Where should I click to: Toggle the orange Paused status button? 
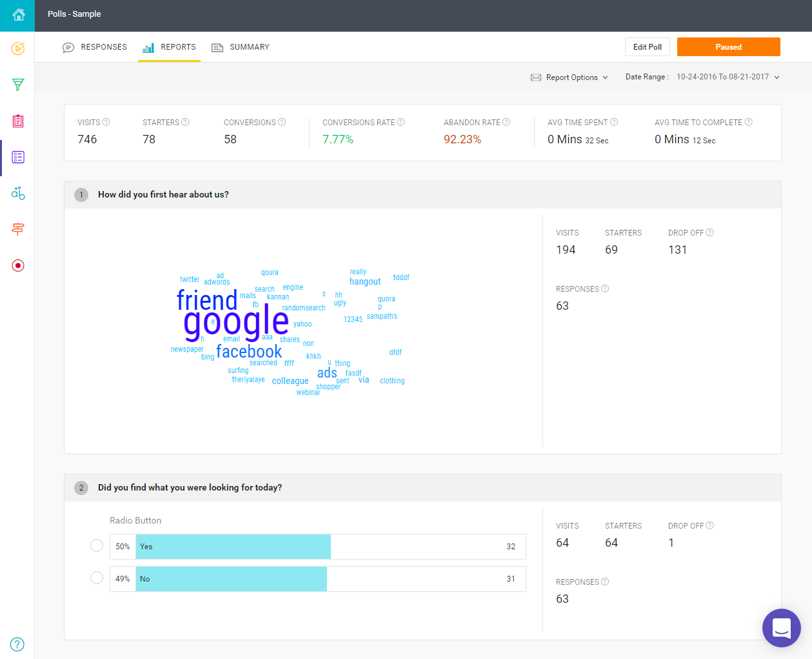tap(728, 47)
